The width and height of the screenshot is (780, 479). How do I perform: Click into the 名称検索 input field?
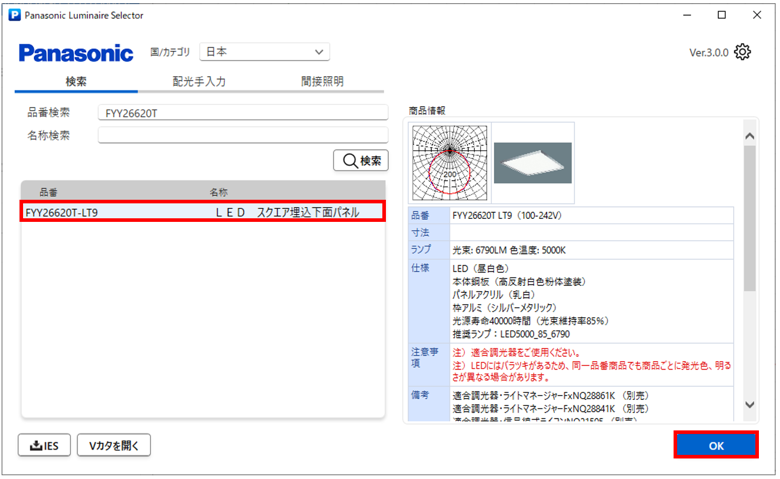242,135
